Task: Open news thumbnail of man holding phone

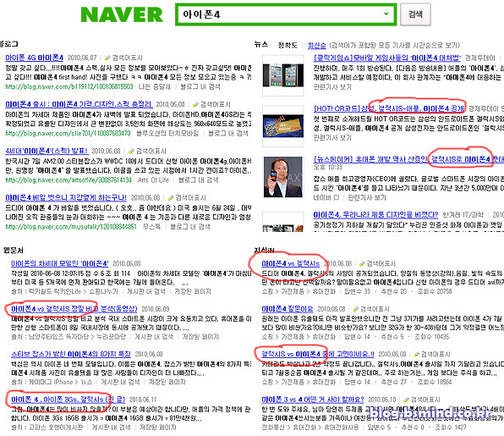Action: 283,177
